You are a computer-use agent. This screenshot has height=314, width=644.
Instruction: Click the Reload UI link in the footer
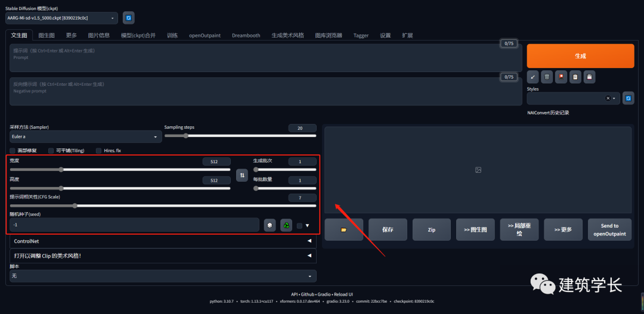[x=343, y=294]
